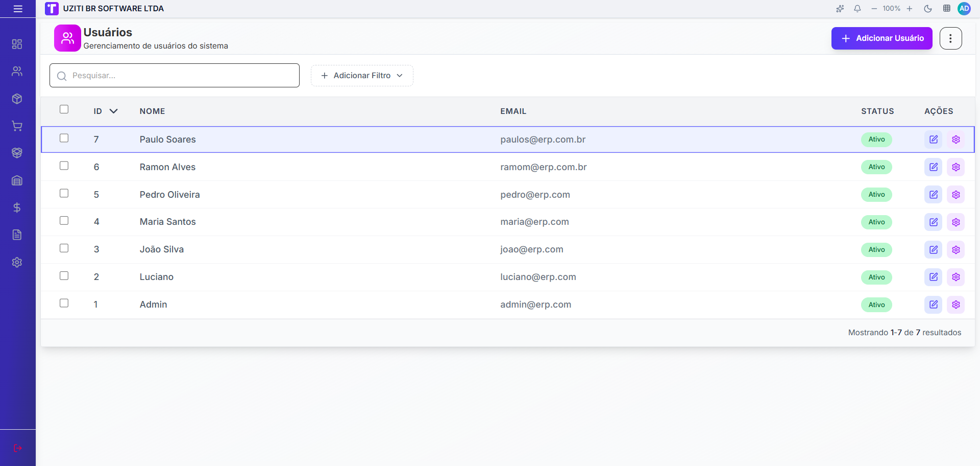Open the settings gear icon in sidebar
Viewport: 980px width, 466px height.
click(17, 262)
